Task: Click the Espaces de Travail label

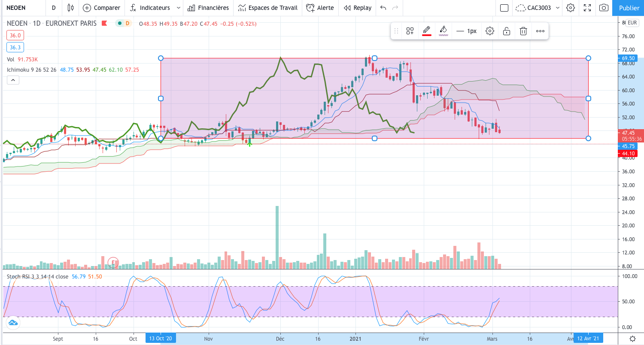Action: tap(273, 8)
